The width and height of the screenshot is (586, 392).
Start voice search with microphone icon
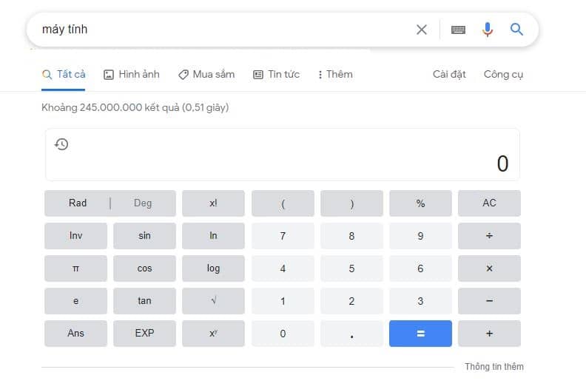[x=487, y=30]
